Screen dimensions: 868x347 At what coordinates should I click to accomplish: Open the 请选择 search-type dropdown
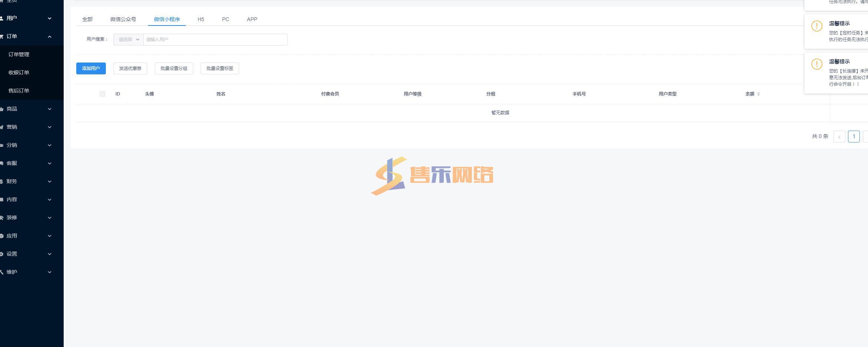tap(128, 40)
